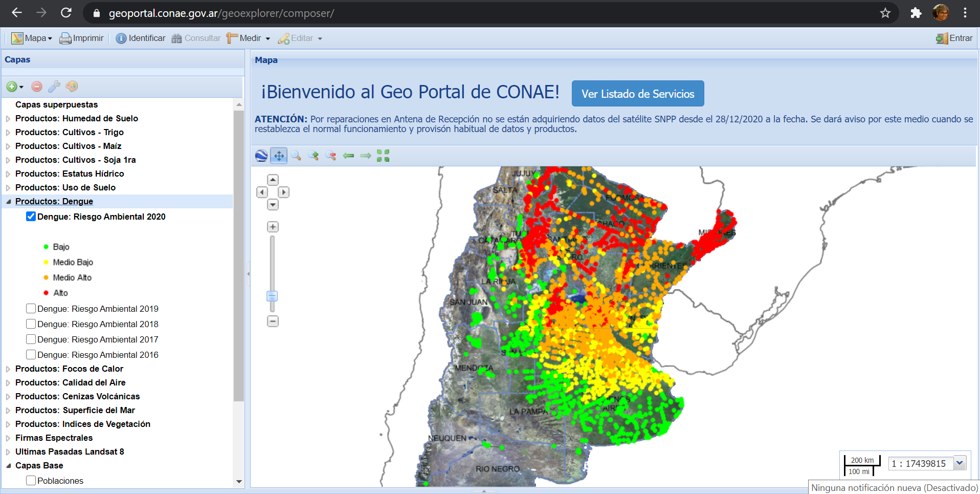Zoom to the full map extent
Image resolution: width=980 pixels, height=494 pixels.
click(x=383, y=156)
